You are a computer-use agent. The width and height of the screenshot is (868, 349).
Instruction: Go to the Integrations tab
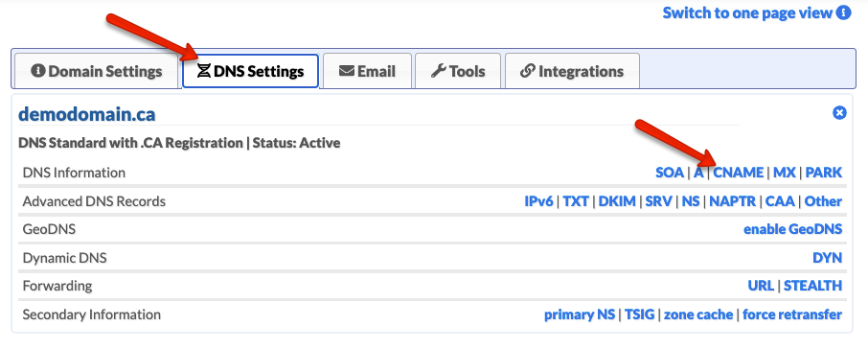pyautogui.click(x=572, y=71)
